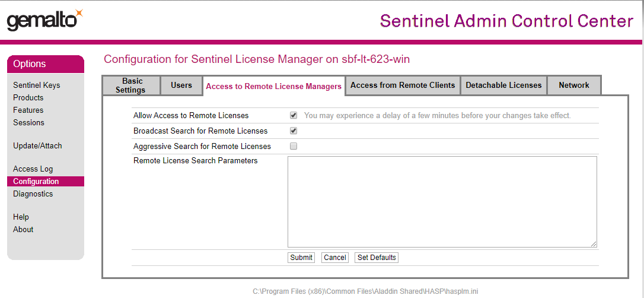The height and width of the screenshot is (298, 644).
Task: Uncheck Broadcast Search for Remote Licenses
Action: coord(294,131)
